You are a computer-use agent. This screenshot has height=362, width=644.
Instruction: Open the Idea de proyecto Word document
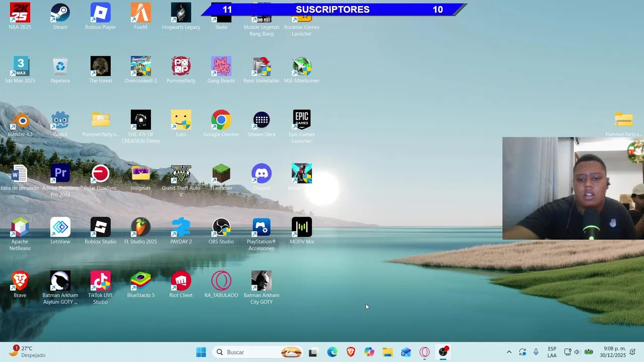(x=20, y=174)
